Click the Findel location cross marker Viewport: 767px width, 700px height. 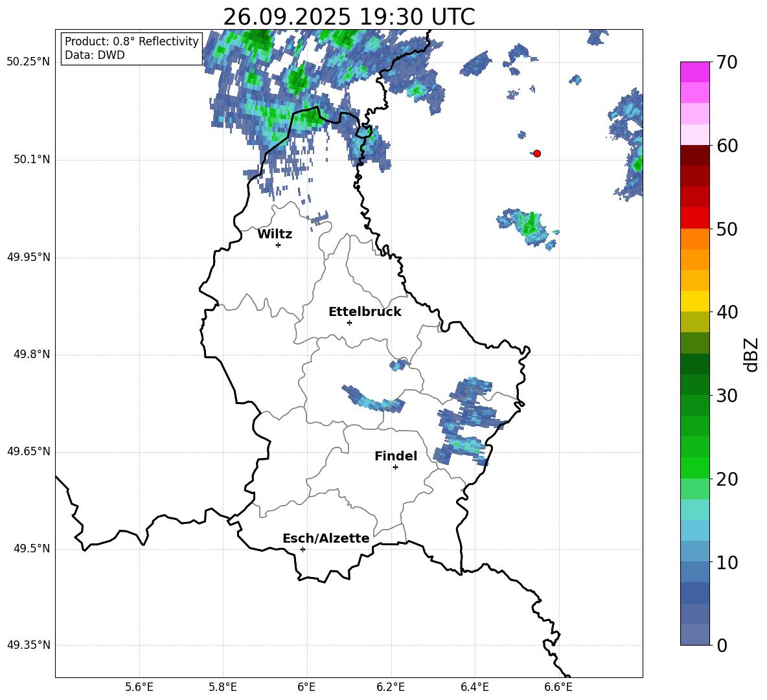click(x=395, y=468)
